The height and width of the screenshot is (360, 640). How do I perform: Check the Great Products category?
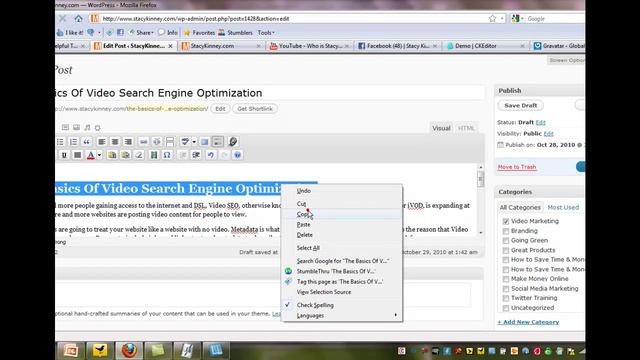coord(506,250)
